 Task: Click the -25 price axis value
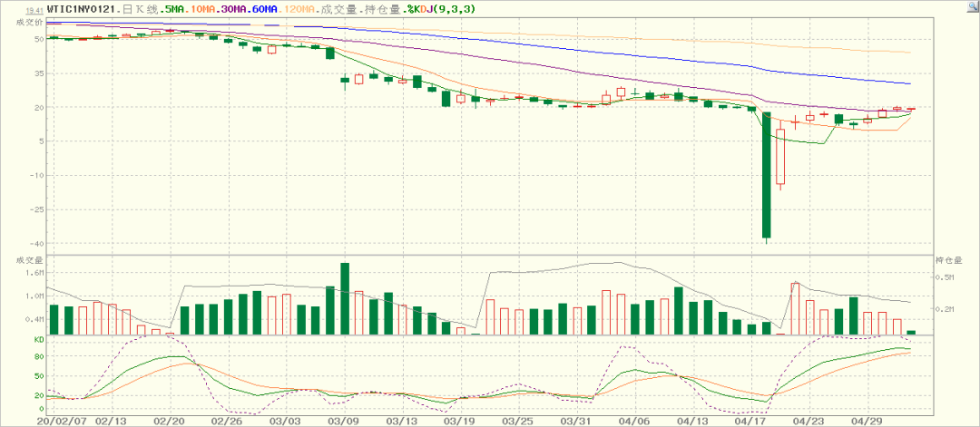(x=35, y=209)
